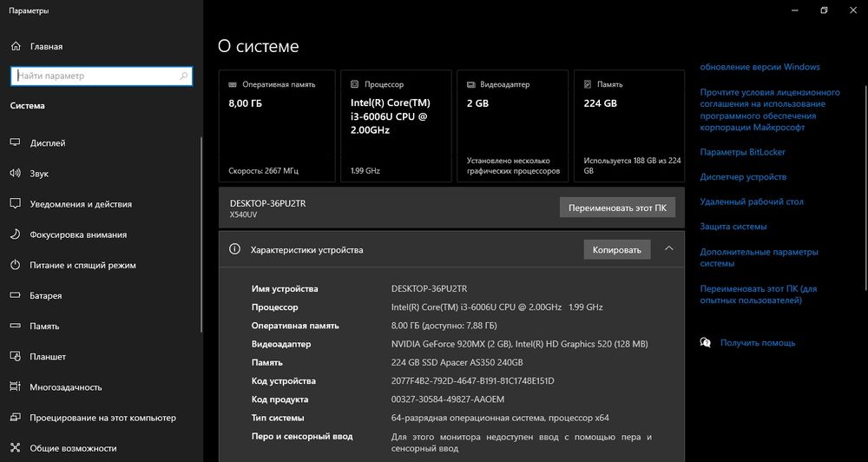868x462 pixels.
Task: Click the Фокусировка внимания moon icon
Action: [16, 234]
